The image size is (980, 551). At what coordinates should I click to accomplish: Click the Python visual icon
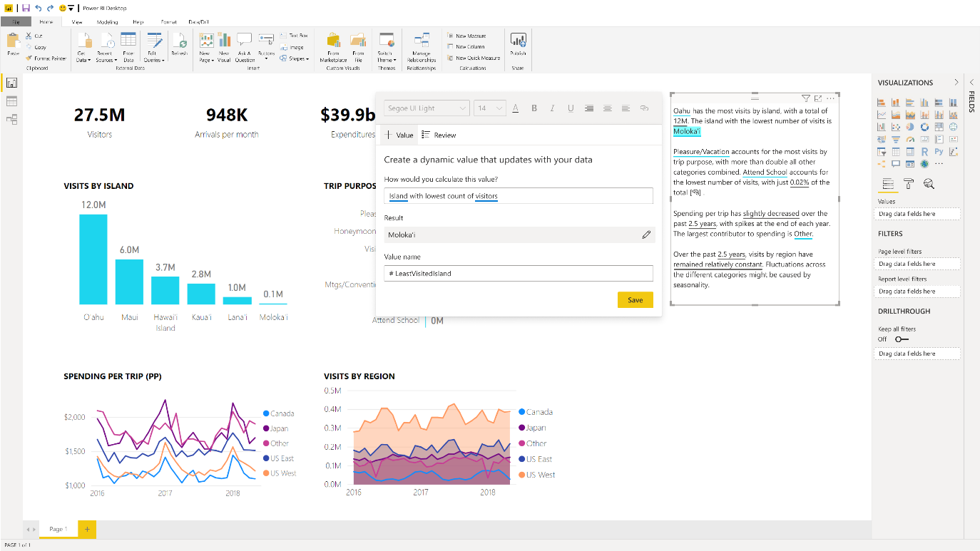939,151
